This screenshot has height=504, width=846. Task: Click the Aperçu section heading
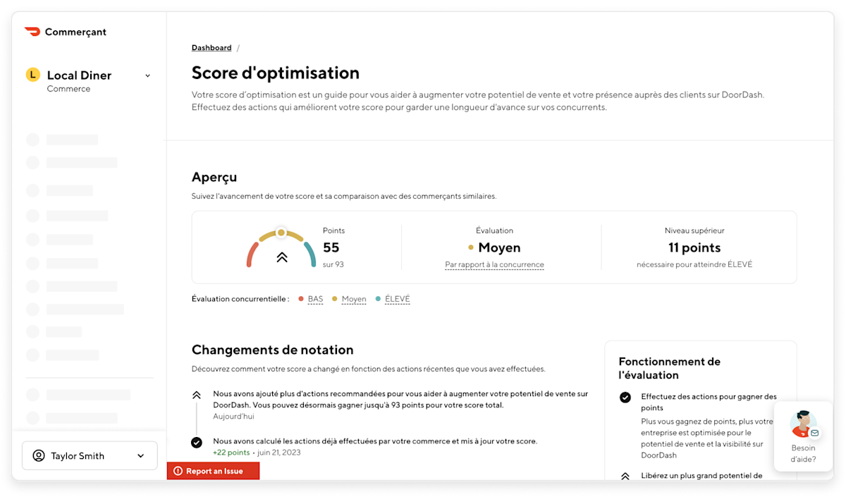(x=214, y=177)
